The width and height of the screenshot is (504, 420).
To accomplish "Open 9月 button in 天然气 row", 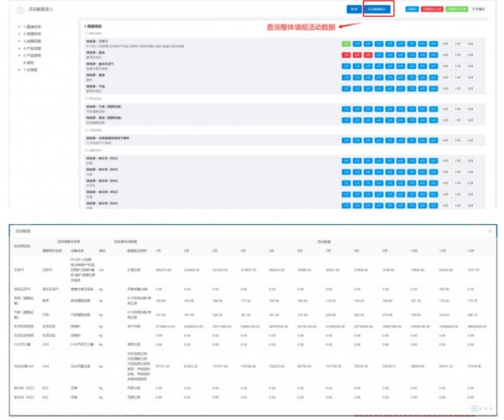I will (433, 44).
